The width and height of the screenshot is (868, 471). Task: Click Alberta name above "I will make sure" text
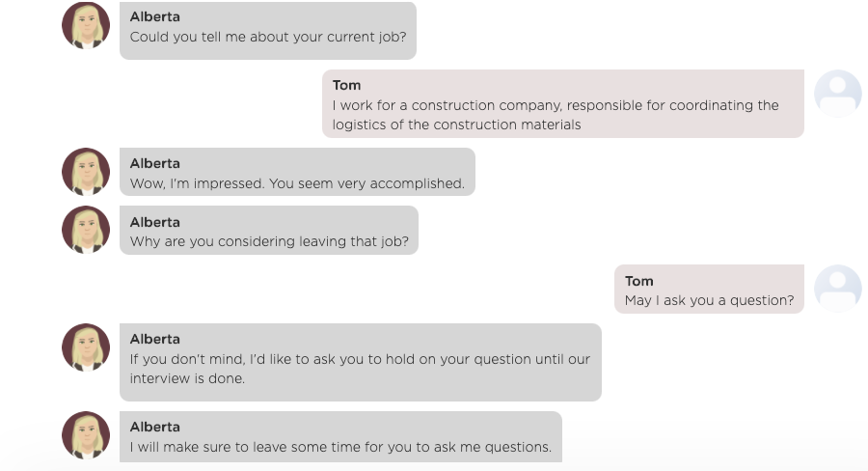pos(155,428)
